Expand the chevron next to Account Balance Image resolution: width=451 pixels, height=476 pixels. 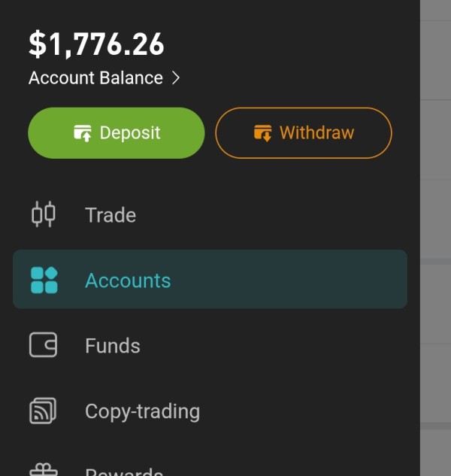coord(176,77)
